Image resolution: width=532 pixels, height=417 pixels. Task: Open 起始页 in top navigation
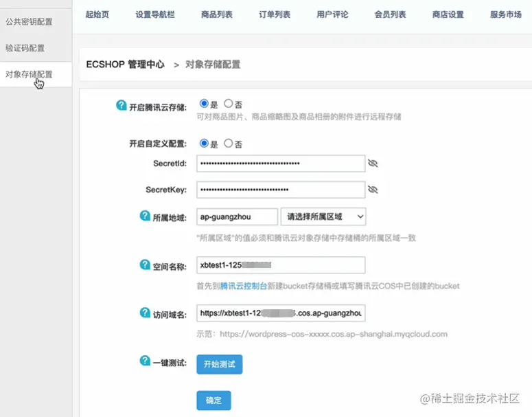(x=97, y=14)
